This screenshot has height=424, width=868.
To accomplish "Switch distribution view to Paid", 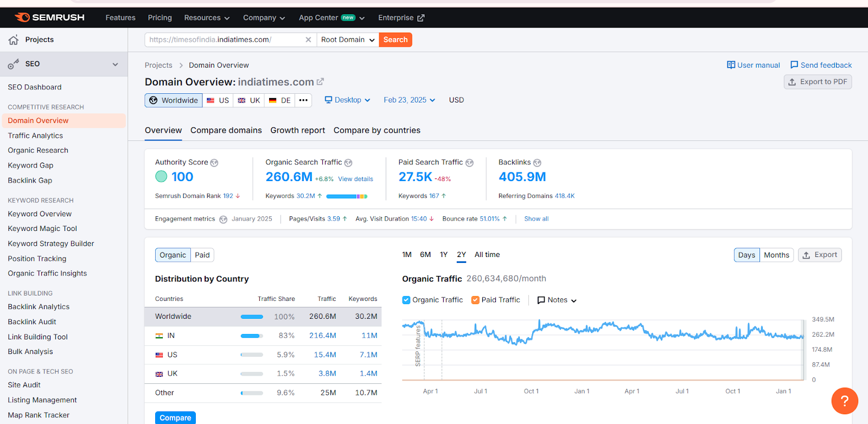I will click(x=202, y=255).
